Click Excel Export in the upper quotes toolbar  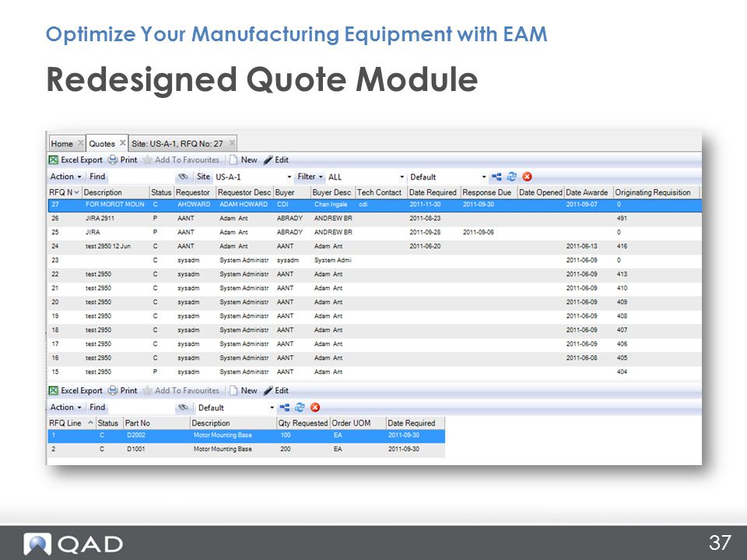click(x=75, y=160)
